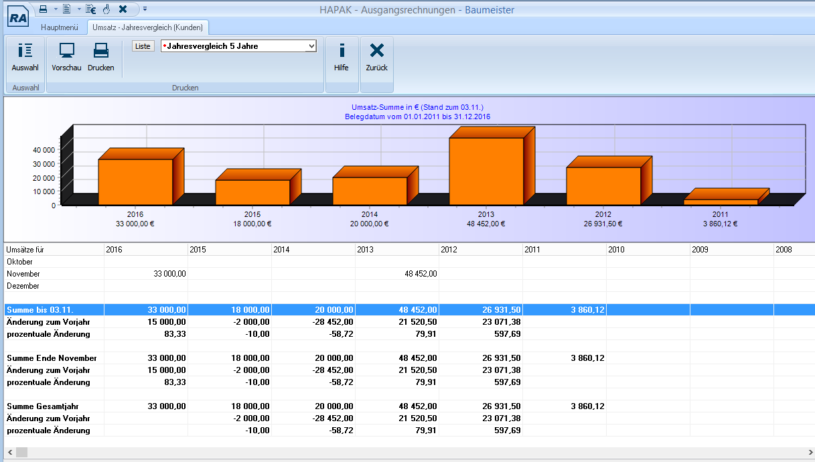Select the November row label

coord(23,274)
